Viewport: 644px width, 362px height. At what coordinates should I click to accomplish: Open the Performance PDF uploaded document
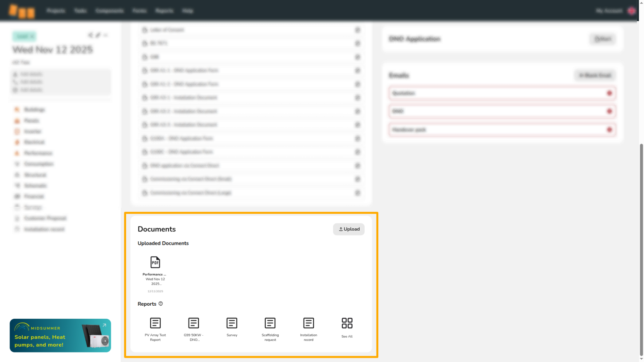(x=155, y=263)
